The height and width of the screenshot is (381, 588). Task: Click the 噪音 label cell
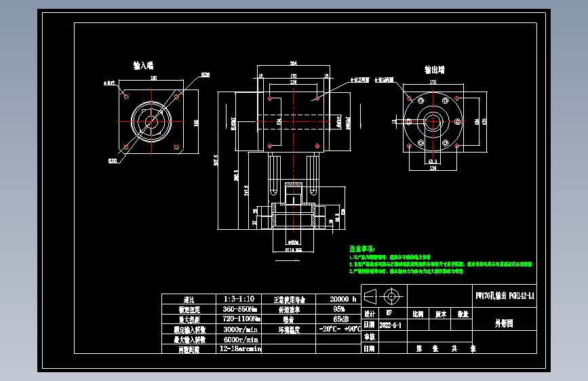coord(288,319)
